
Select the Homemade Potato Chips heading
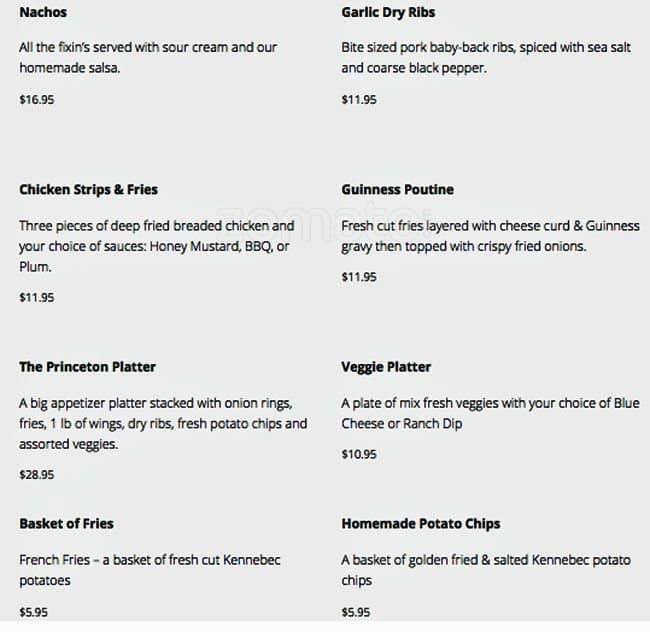(420, 523)
